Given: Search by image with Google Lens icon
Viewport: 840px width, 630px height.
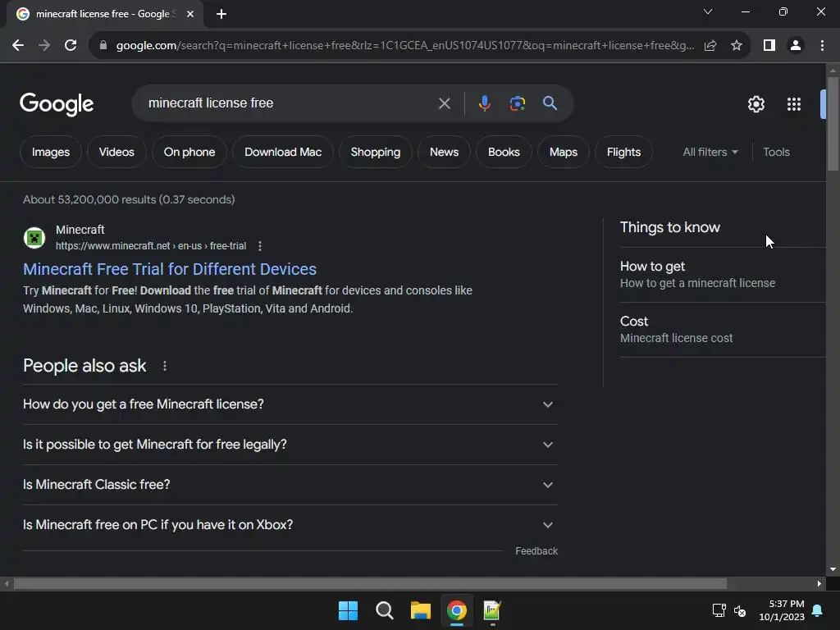Looking at the screenshot, I should (x=517, y=103).
